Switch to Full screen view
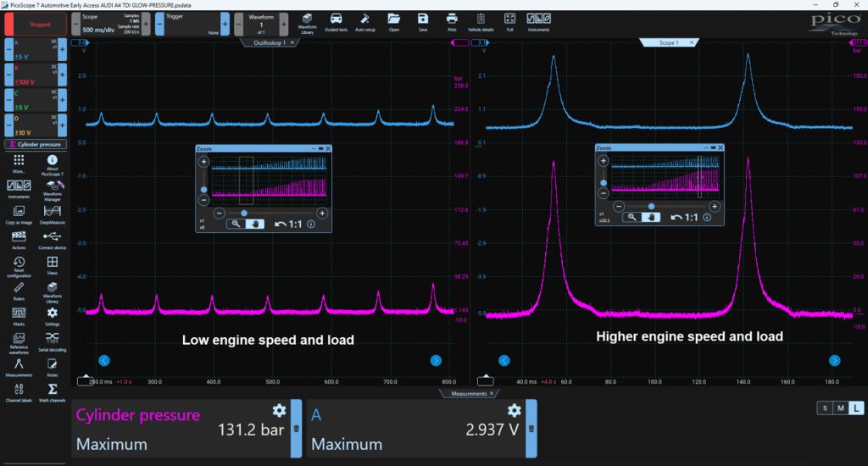This screenshot has height=466, width=868. [509, 23]
